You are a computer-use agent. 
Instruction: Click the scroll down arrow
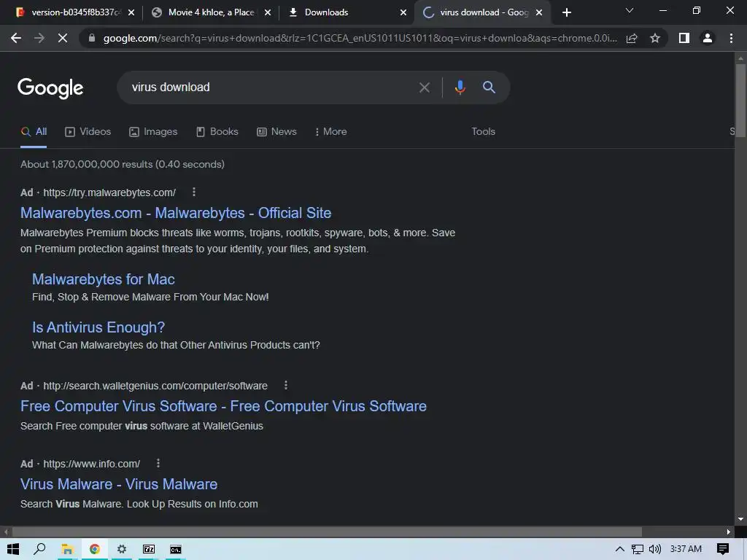(x=740, y=519)
